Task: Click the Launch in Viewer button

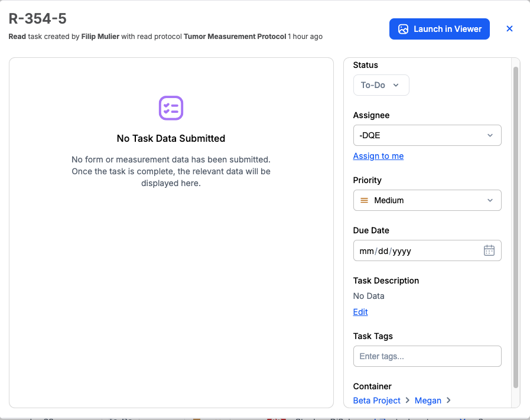Action: (439, 28)
